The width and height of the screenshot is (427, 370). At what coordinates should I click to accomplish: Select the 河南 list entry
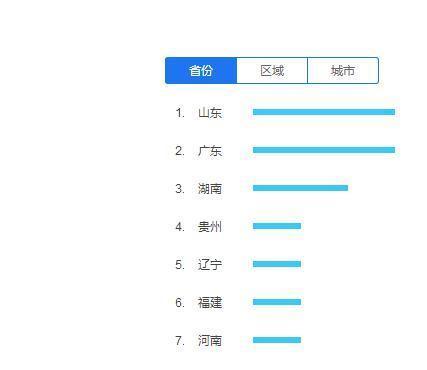210,341
